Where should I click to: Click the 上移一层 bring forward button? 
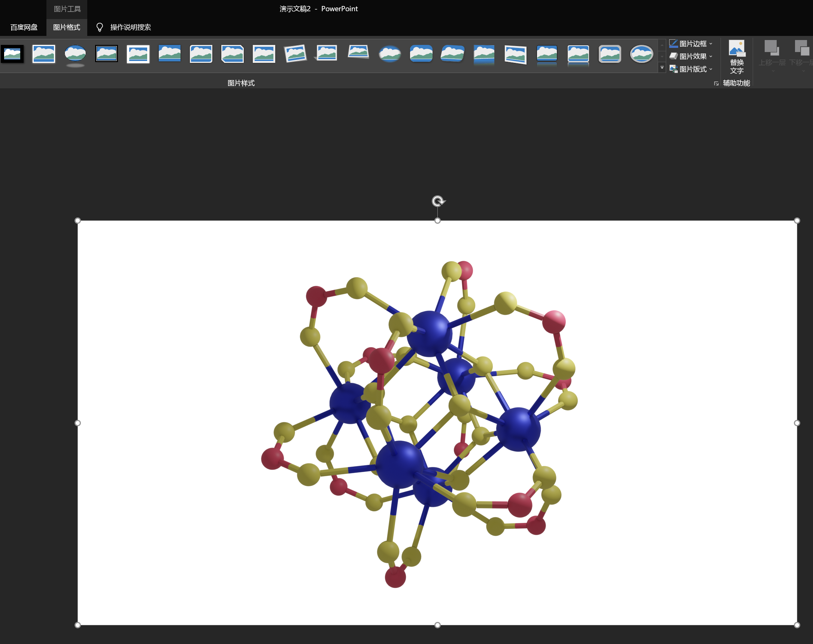[x=771, y=57]
